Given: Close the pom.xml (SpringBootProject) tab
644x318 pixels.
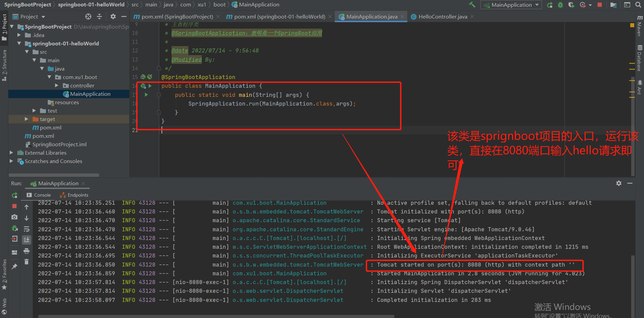Looking at the screenshot, I should (218, 16).
